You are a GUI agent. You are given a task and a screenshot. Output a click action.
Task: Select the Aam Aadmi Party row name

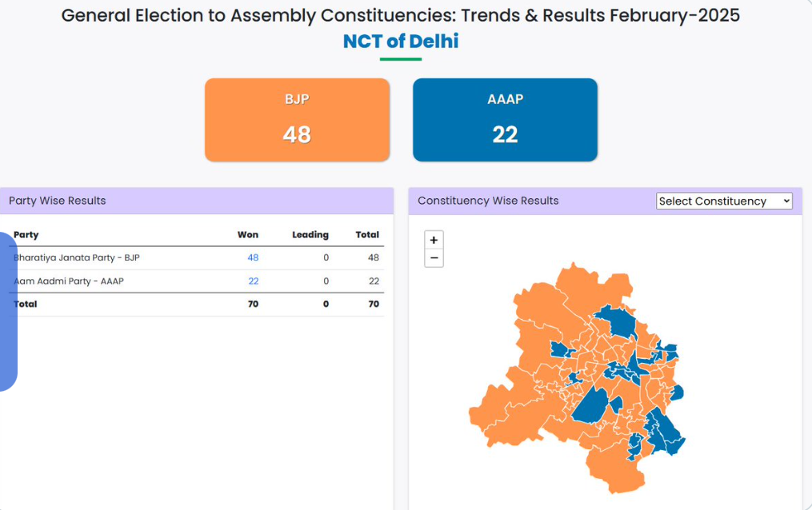69,281
